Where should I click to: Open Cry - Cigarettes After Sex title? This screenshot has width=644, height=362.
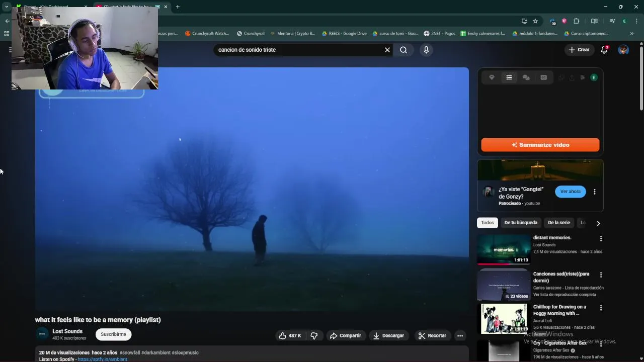tap(560, 343)
